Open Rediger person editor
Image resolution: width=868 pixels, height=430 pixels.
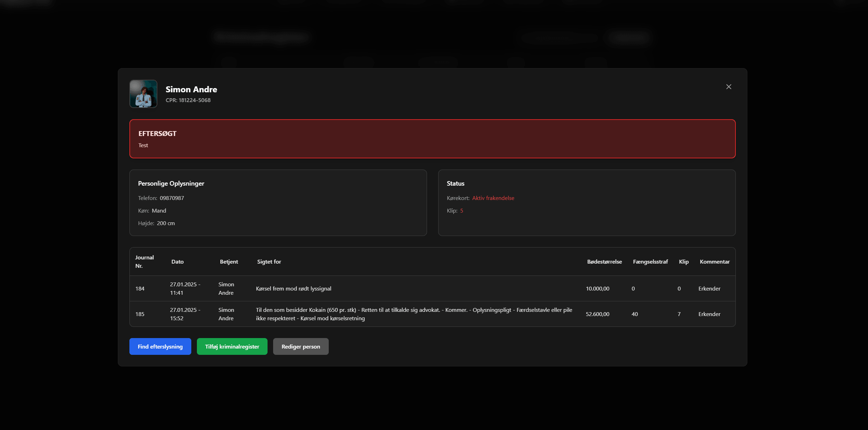301,346
